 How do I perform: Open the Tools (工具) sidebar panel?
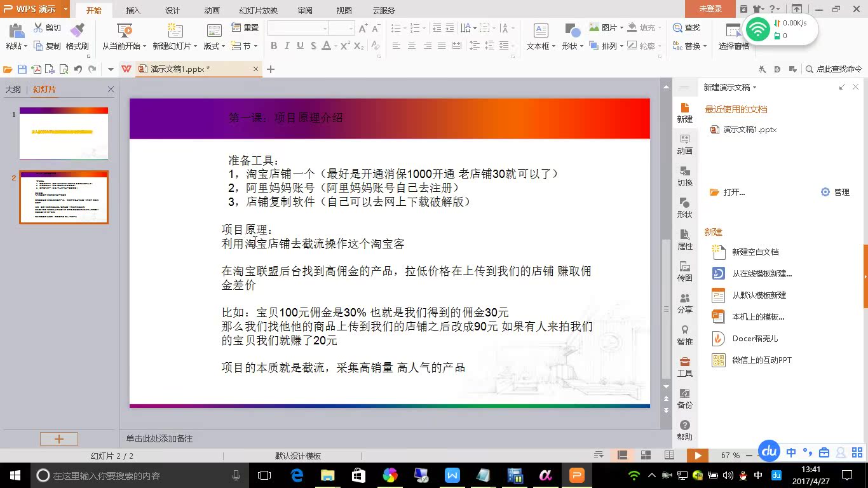[685, 367]
